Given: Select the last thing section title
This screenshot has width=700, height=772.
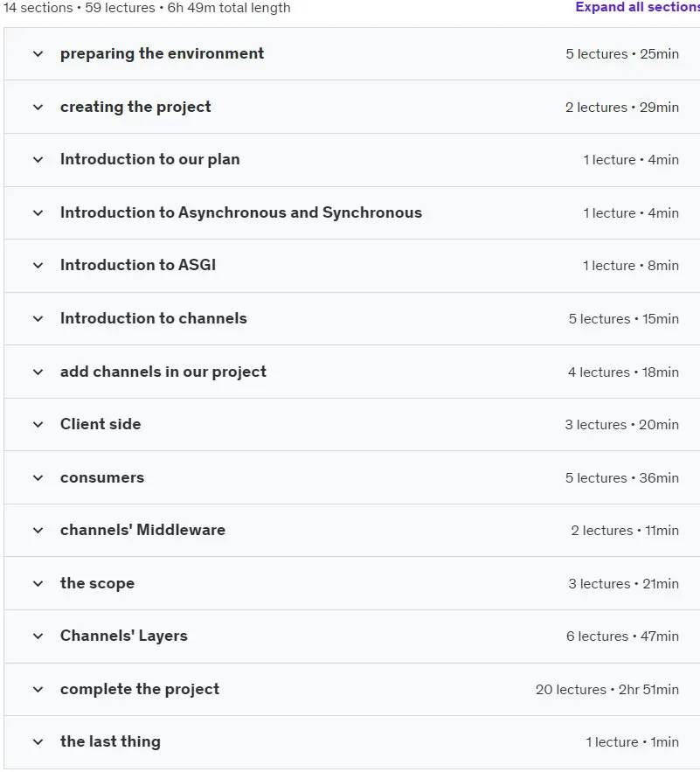Looking at the screenshot, I should (x=110, y=741).
